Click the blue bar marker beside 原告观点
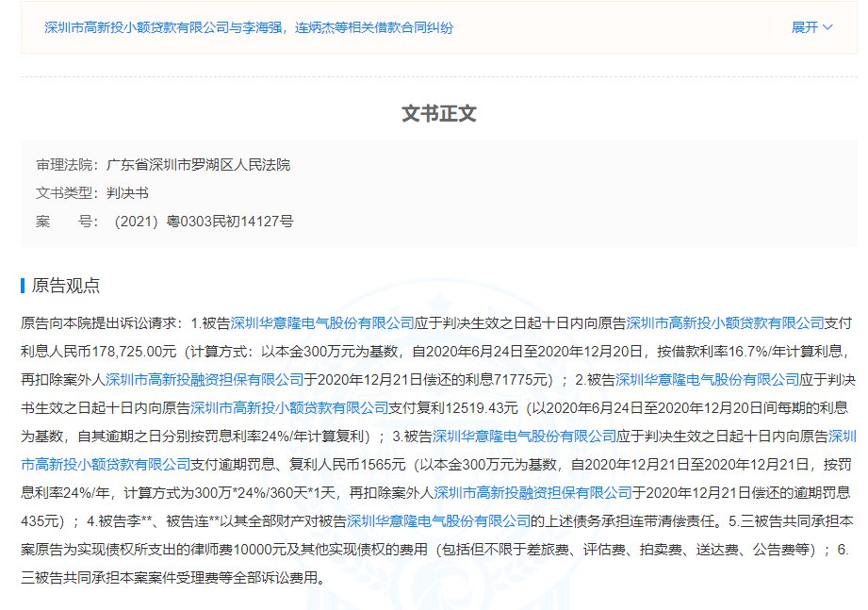Image resolution: width=868 pixels, height=610 pixels. pyautogui.click(x=23, y=286)
